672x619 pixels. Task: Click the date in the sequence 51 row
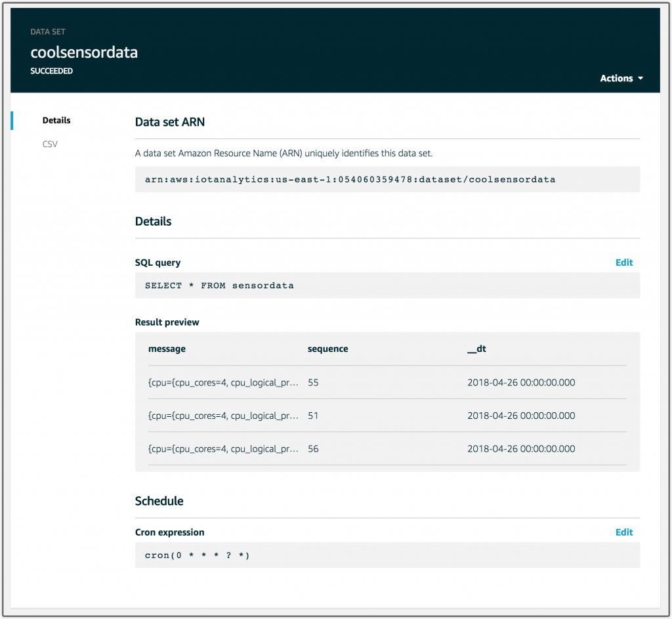(x=521, y=416)
